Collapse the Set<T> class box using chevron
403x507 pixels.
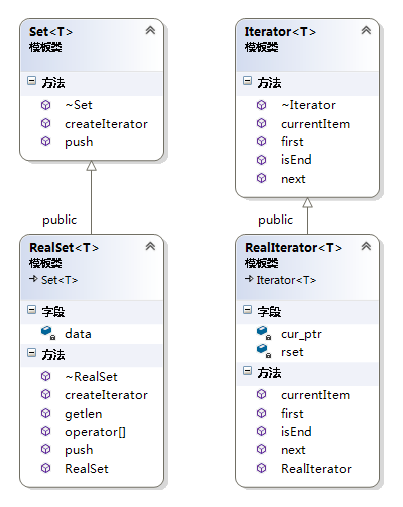pyautogui.click(x=150, y=30)
